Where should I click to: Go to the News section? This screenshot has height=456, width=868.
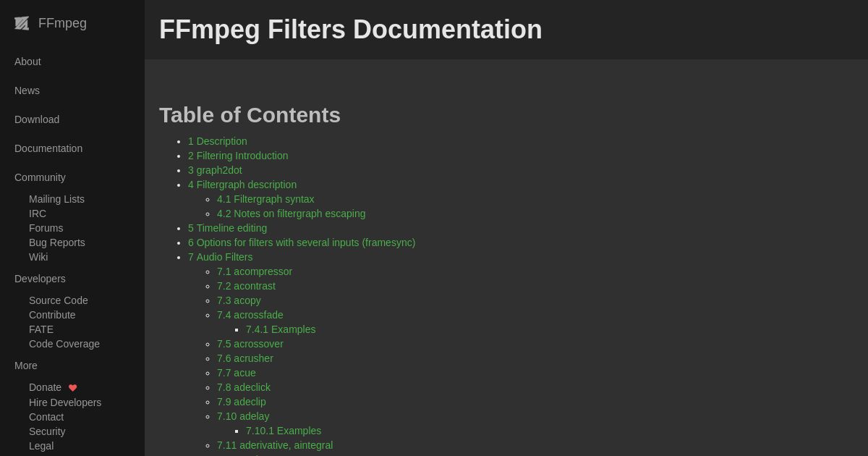(x=27, y=90)
